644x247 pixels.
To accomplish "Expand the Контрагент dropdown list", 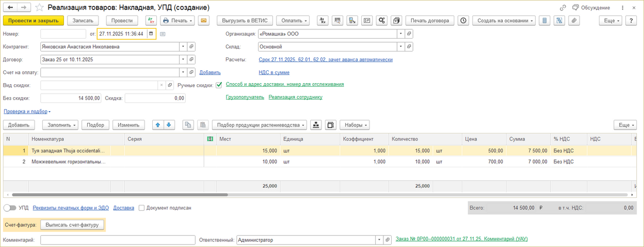I will tap(183, 46).
